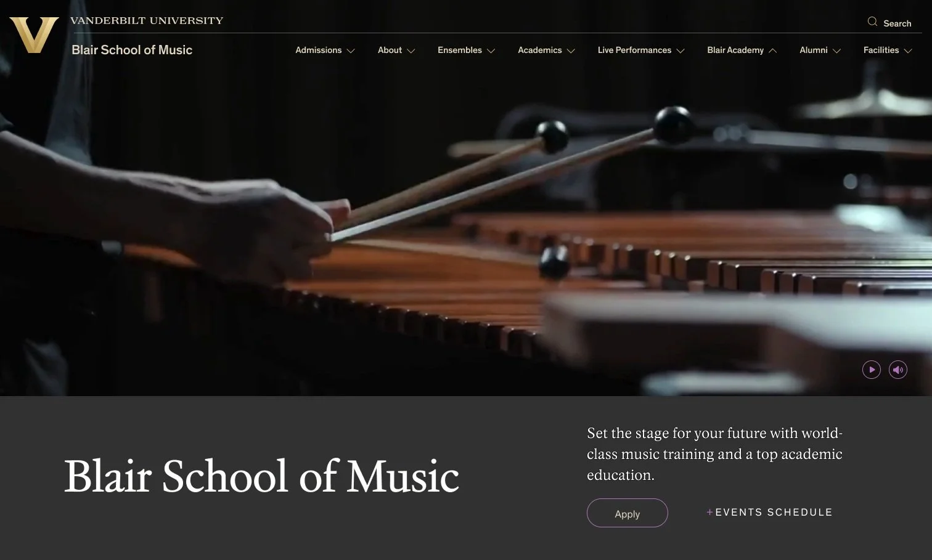932x560 pixels.
Task: Click the Search text link
Action: 897,23
